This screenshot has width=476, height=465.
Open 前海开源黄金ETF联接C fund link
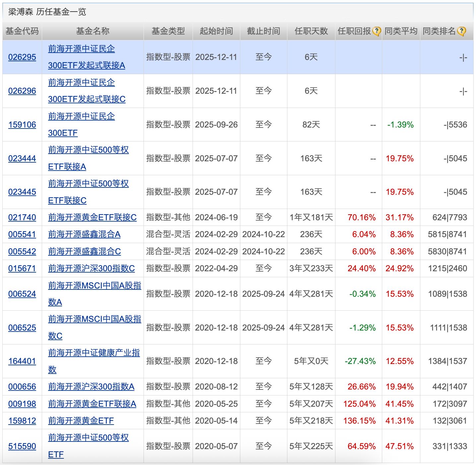[x=92, y=218]
